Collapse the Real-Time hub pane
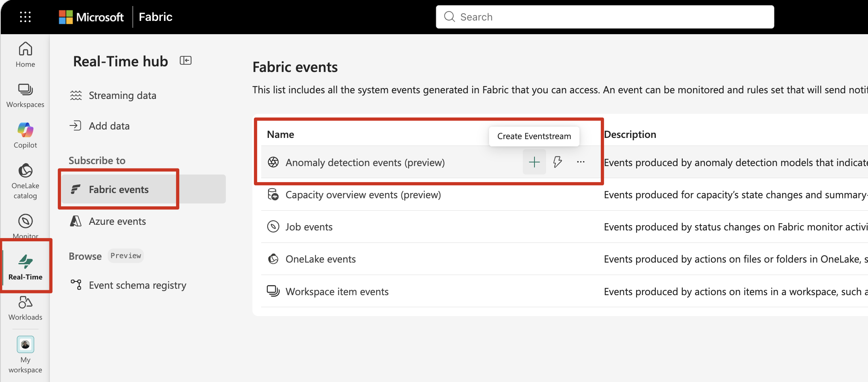This screenshot has height=382, width=868. [185, 60]
